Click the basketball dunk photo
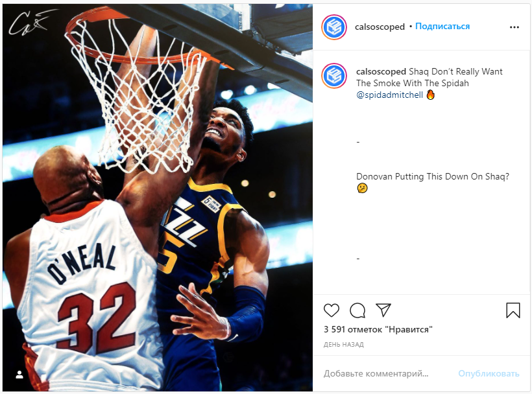 (x=158, y=198)
